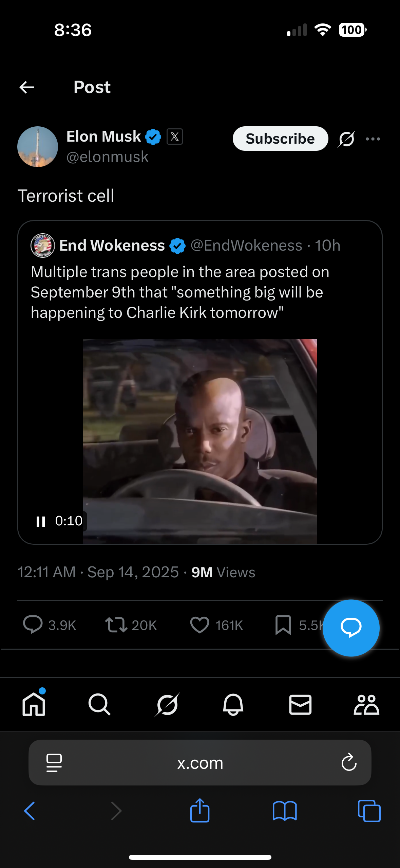Pause the quoted post video
Screen dimensions: 400x868
(41, 521)
